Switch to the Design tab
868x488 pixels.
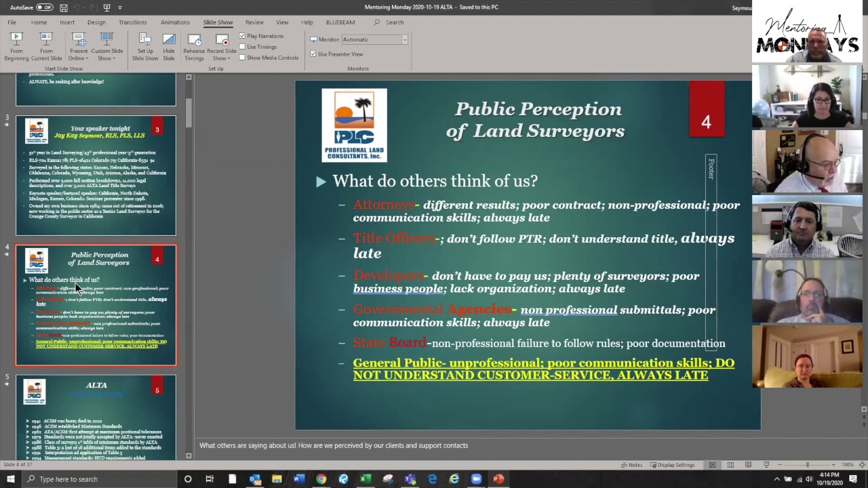tap(96, 22)
